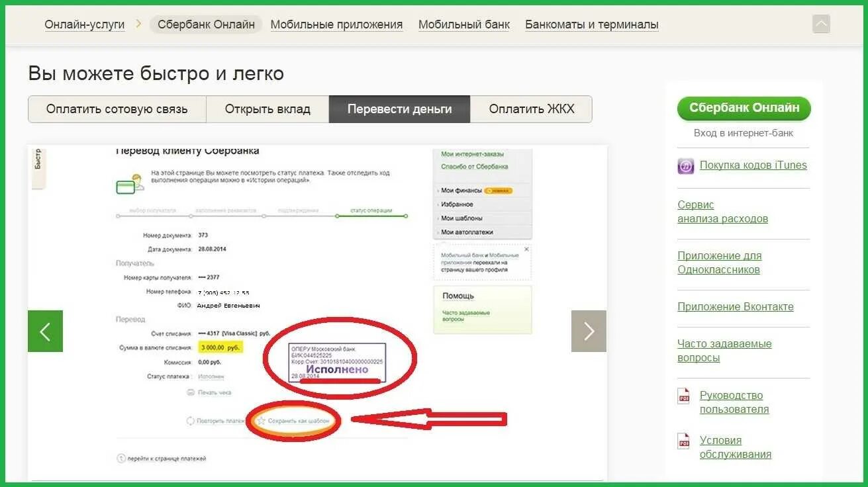Switch to Открыть вклад tab

click(x=267, y=109)
